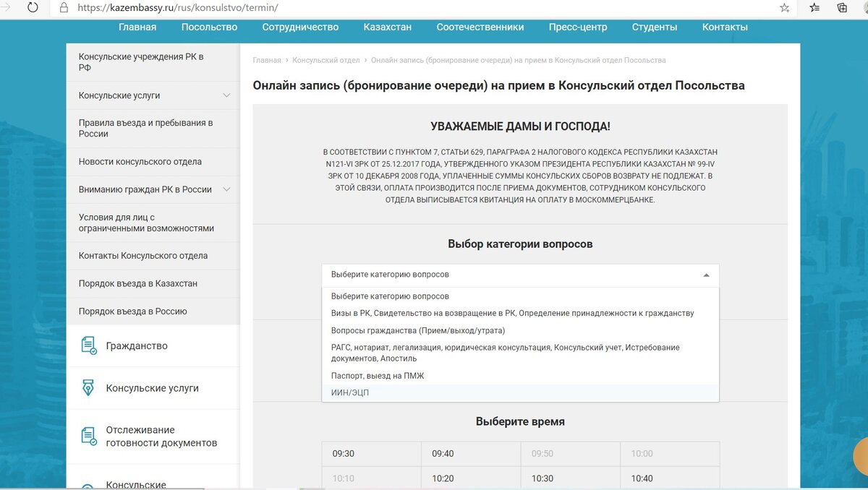Click the Гражданство document icon in sidebar
868x490 pixels.
pos(89,345)
